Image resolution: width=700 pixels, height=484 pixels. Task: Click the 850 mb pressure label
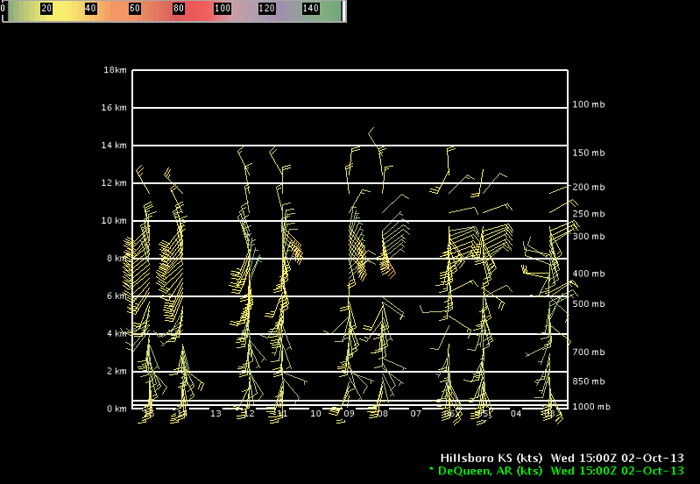(588, 381)
